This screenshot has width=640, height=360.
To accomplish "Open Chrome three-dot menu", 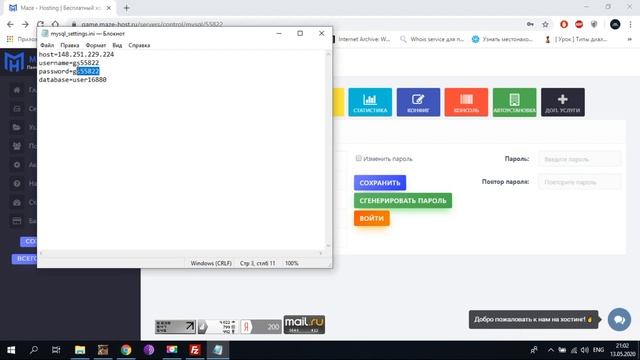I will coord(630,24).
